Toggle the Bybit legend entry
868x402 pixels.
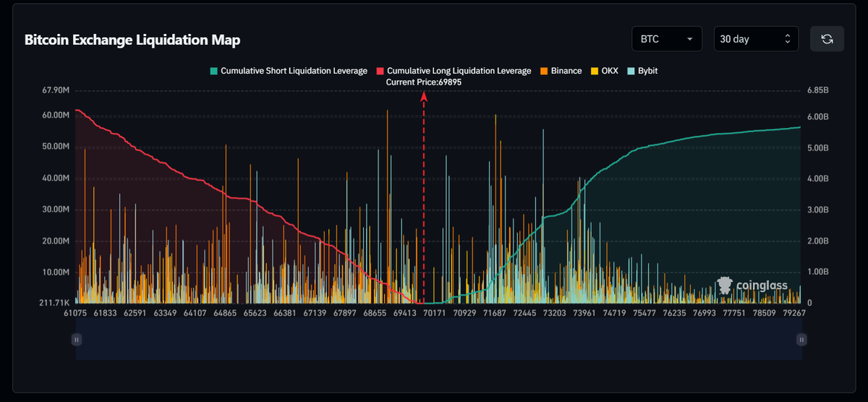tap(642, 71)
